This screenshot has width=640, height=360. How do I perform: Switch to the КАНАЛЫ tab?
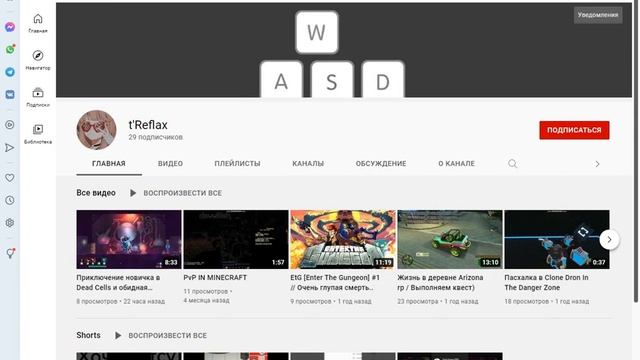[x=308, y=164]
